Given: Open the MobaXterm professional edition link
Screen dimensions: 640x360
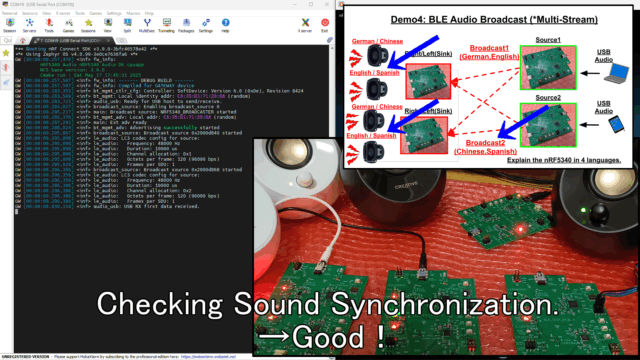Looking at the screenshot, I should point(208,357).
